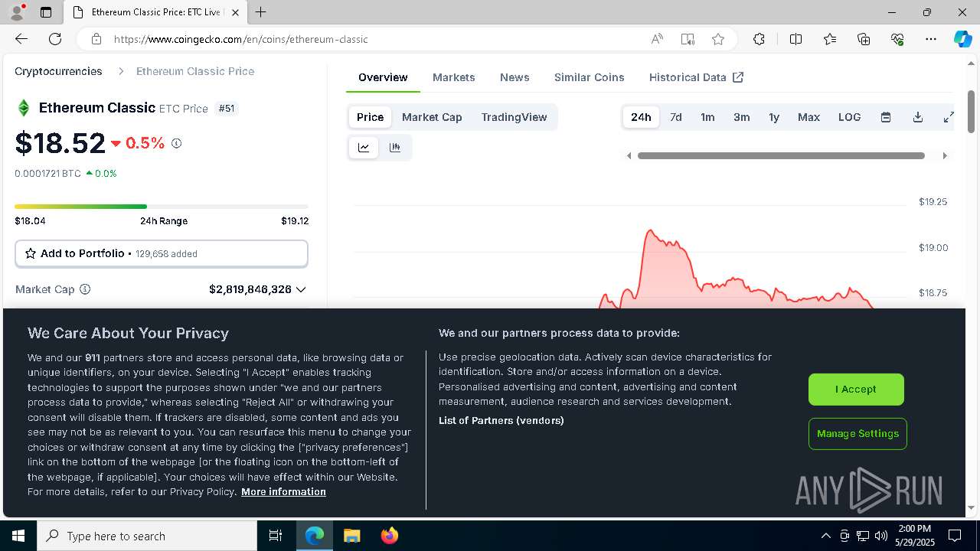This screenshot has width=980, height=551.
Task: Launch Copilot sidebar icon
Action: (x=962, y=39)
